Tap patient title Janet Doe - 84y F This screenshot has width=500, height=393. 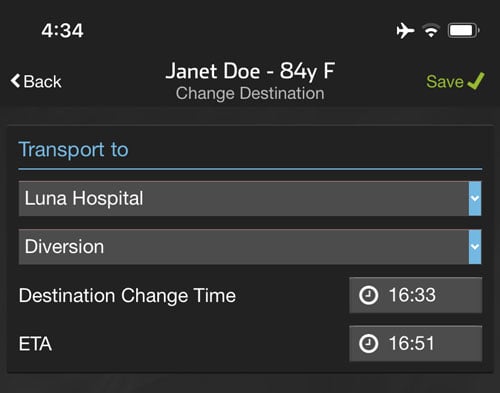(x=250, y=71)
